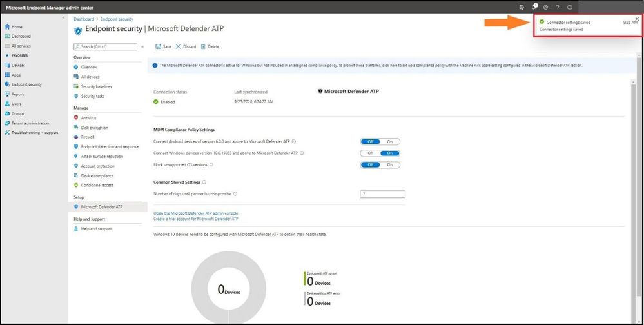The image size is (644, 325).
Task: Collapse the Endpoint security menu pane
Action: (x=142, y=47)
